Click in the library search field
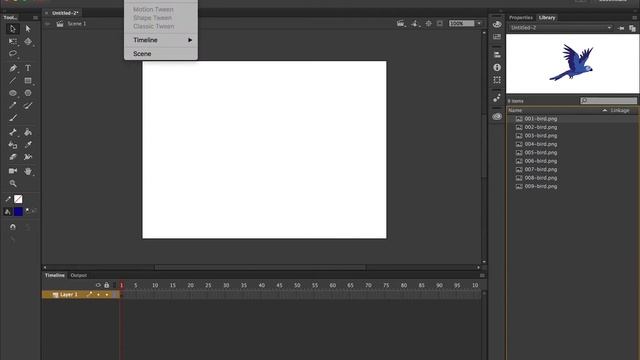Viewport: 640px width, 360px height. 609,101
